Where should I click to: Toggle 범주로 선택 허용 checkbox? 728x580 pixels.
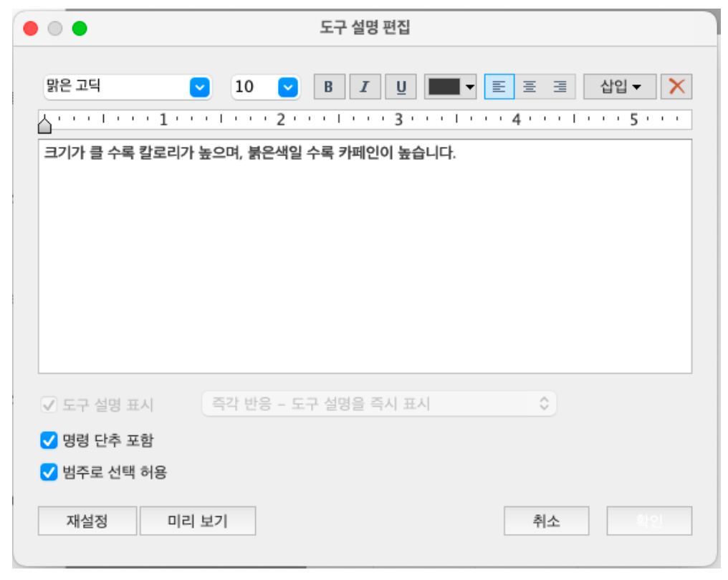coord(49,473)
